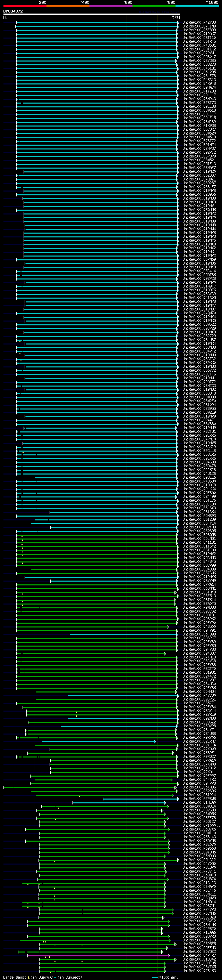This screenshot has width=222, height=980.
Task: Select the magenta alignment bar for UniRef100_Q4PFR7
Action: [99, 956]
